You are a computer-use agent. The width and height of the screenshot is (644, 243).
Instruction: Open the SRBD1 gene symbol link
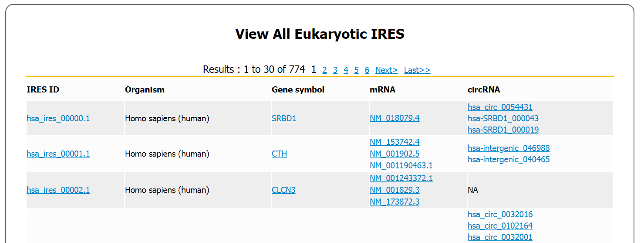[x=284, y=118]
